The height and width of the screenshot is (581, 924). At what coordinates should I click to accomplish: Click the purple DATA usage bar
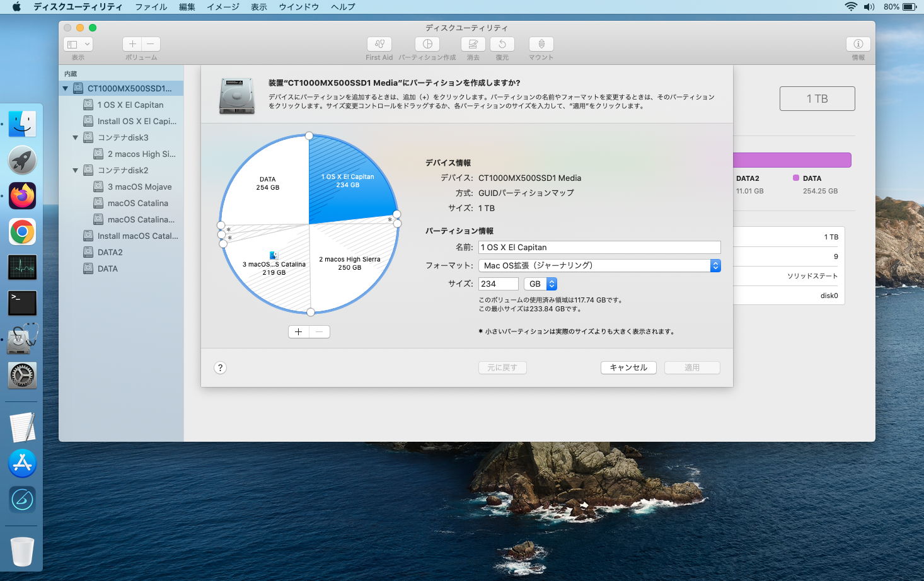click(x=792, y=160)
